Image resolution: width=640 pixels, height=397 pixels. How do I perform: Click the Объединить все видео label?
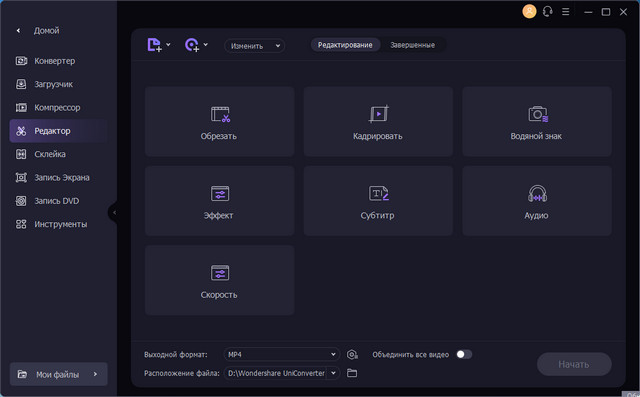tap(411, 355)
